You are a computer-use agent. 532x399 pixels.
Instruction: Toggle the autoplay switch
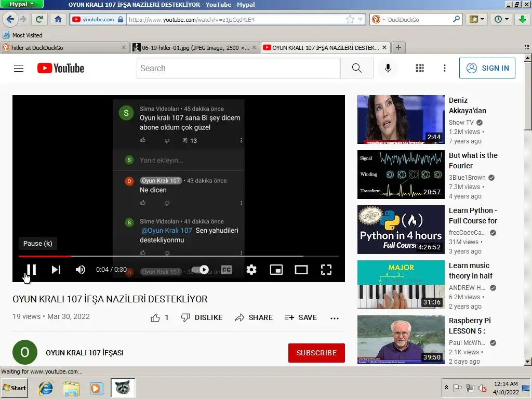(x=200, y=270)
